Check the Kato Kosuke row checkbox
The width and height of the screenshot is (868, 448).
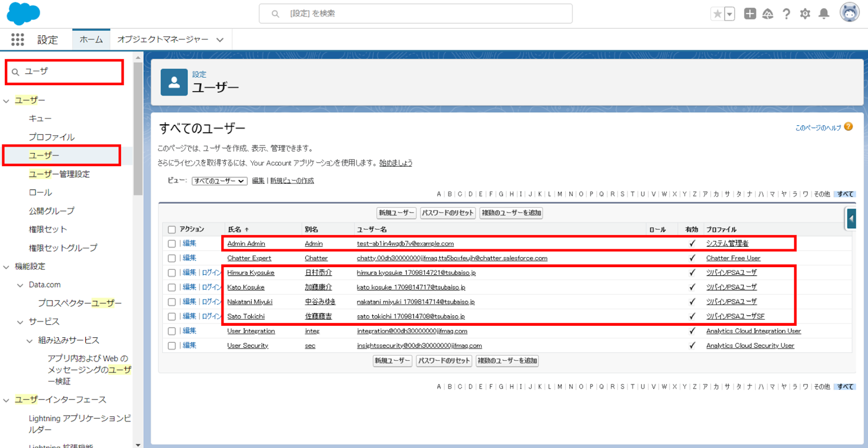172,287
